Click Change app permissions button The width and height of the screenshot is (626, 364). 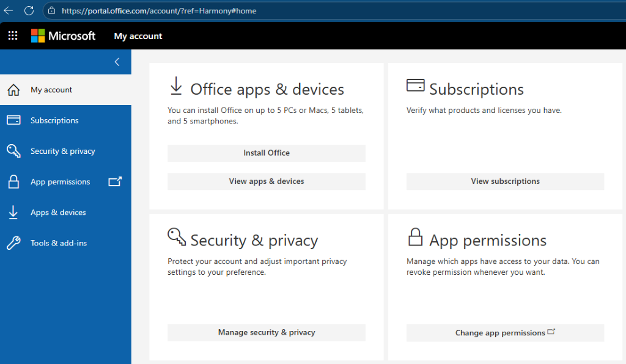(505, 333)
